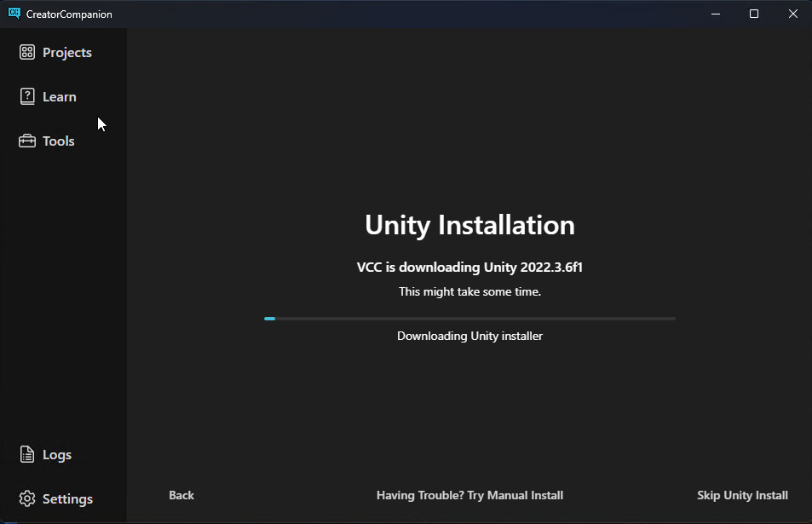Click the Settings gear icon
Image resolution: width=812 pixels, height=524 pixels.
pyautogui.click(x=27, y=499)
